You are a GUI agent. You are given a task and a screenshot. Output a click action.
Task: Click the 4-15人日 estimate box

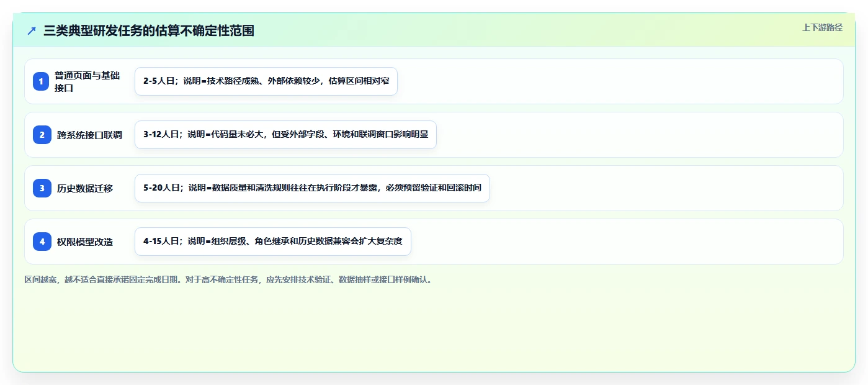(273, 242)
